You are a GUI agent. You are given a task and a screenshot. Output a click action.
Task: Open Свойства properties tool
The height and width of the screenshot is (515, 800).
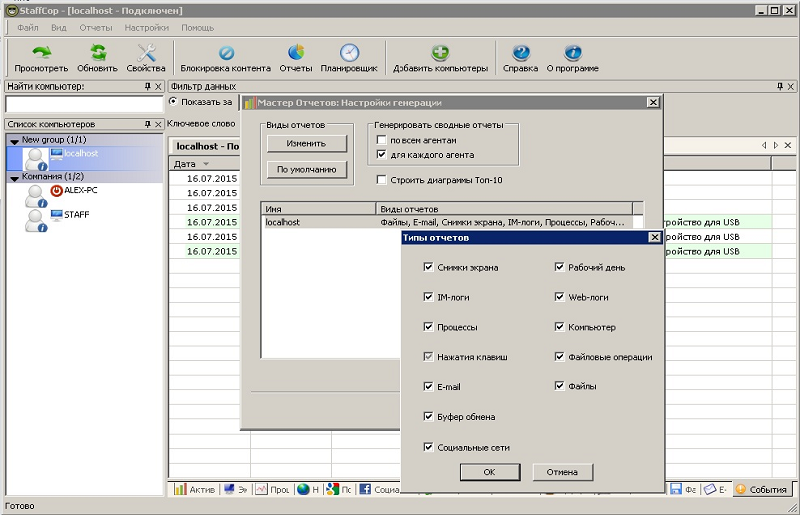pyautogui.click(x=146, y=53)
